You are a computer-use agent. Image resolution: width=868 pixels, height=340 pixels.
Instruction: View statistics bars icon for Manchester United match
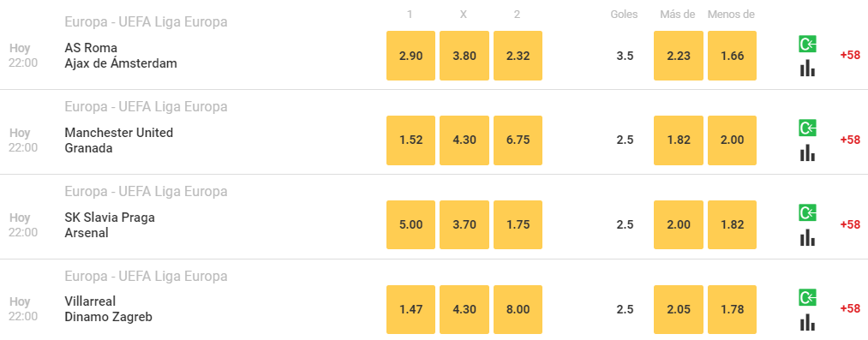tap(807, 152)
